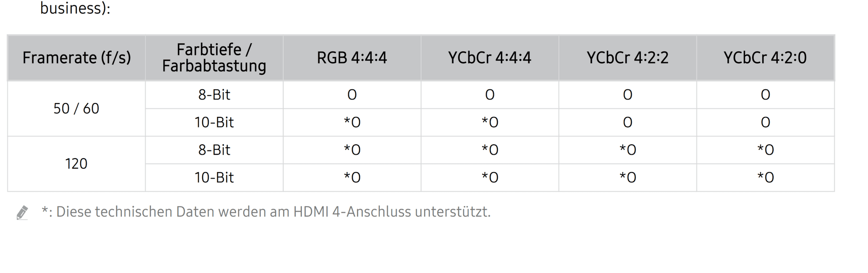
Task: Click the 10-Bit cell in the 50 / 60 row
Action: point(214,123)
